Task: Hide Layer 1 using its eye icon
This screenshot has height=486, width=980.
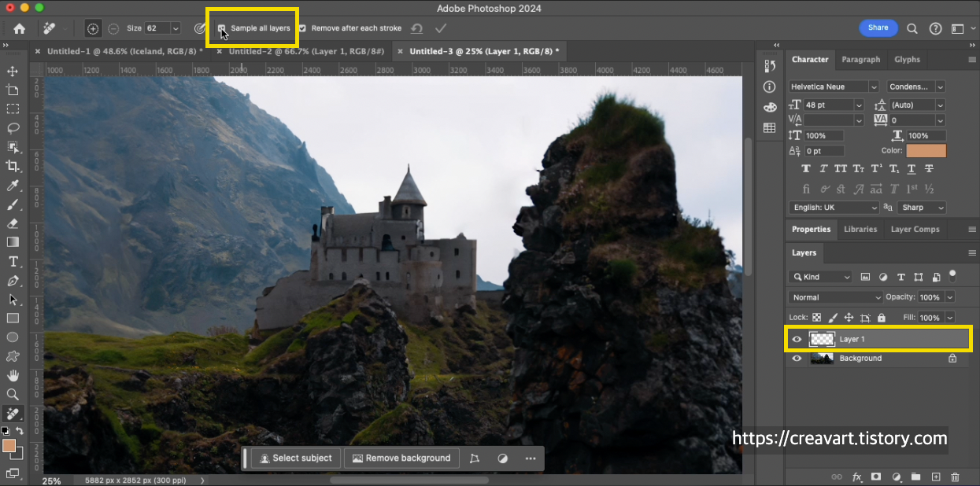Action: [x=797, y=339]
